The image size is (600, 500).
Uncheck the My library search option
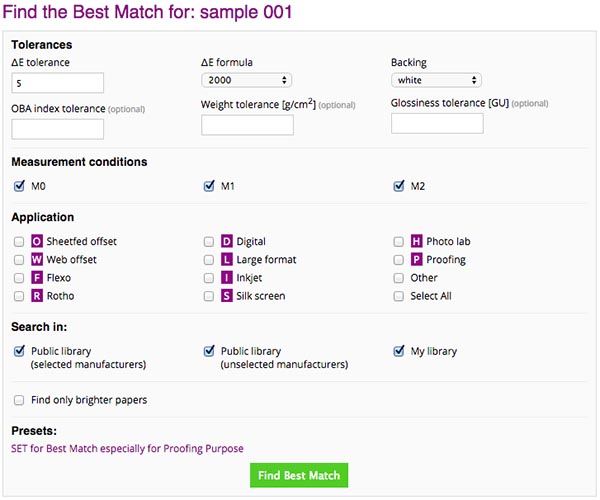[399, 351]
